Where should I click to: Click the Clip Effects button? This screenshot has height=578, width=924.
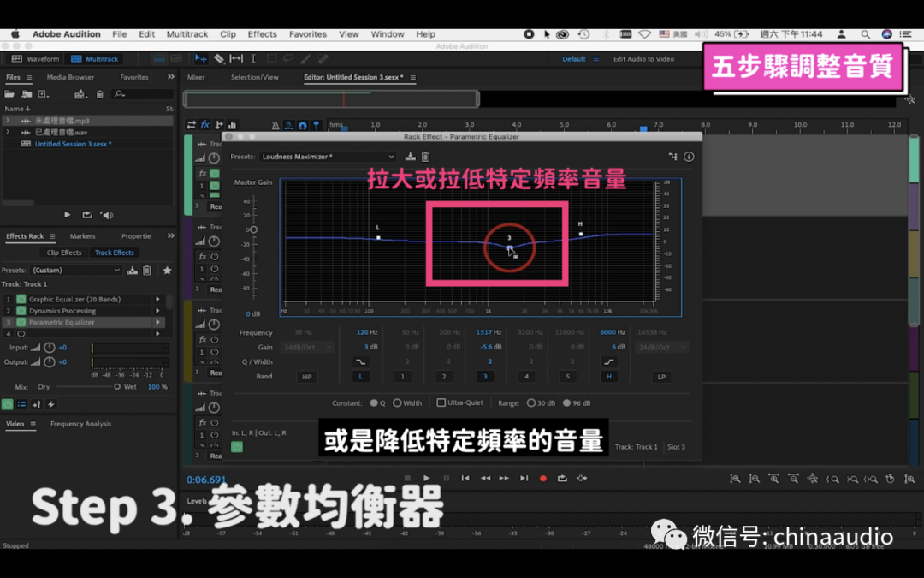pos(64,253)
